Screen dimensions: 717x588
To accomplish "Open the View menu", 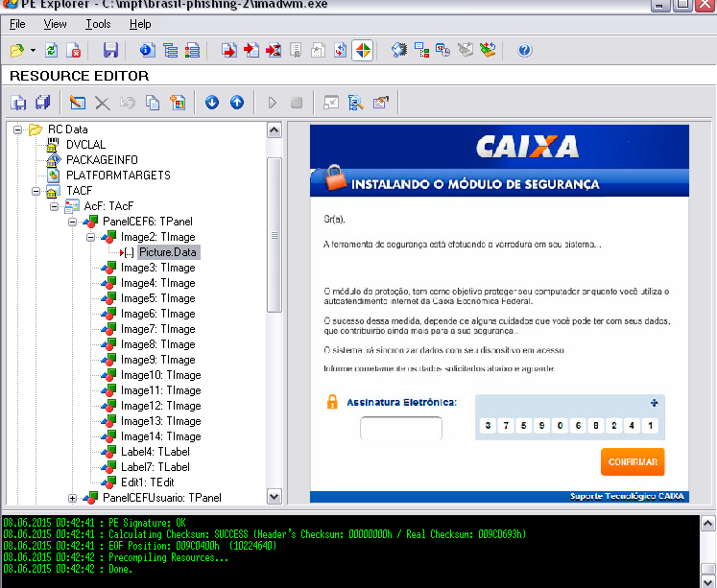I will click(x=55, y=24).
